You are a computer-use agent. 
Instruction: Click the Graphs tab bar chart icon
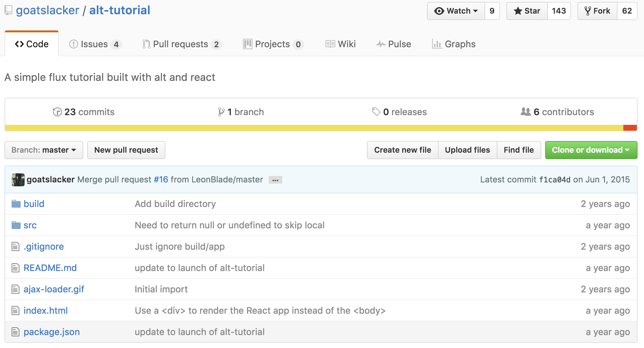pos(437,44)
